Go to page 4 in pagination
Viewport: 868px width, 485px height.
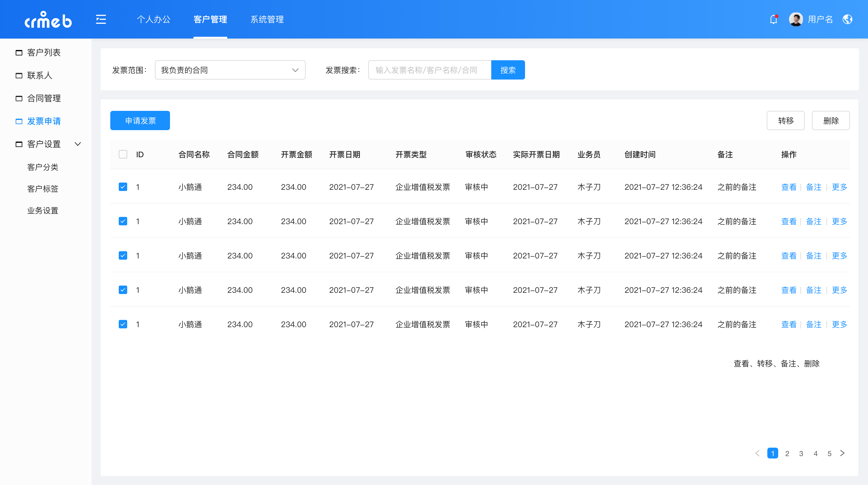coord(816,453)
